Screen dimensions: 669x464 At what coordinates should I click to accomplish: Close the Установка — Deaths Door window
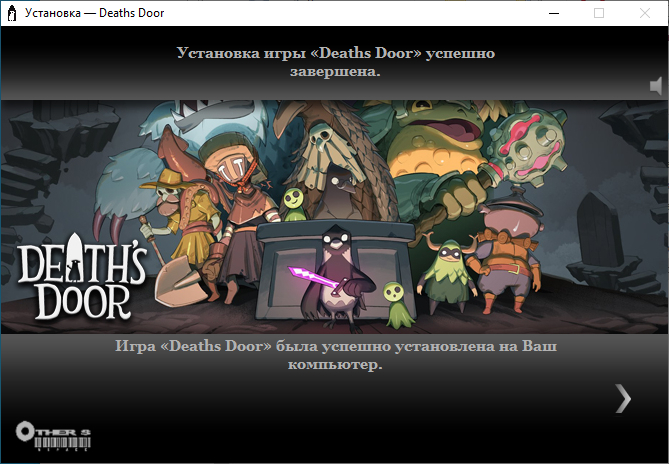click(x=645, y=13)
